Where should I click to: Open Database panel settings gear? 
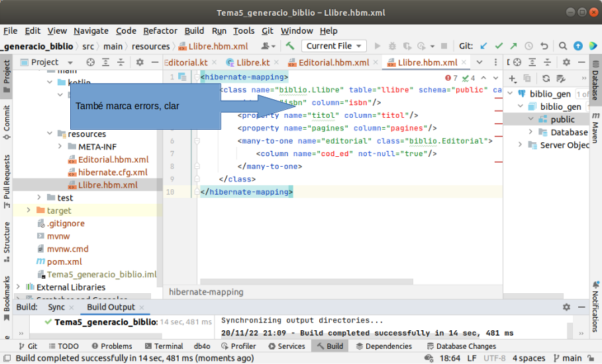(566, 62)
